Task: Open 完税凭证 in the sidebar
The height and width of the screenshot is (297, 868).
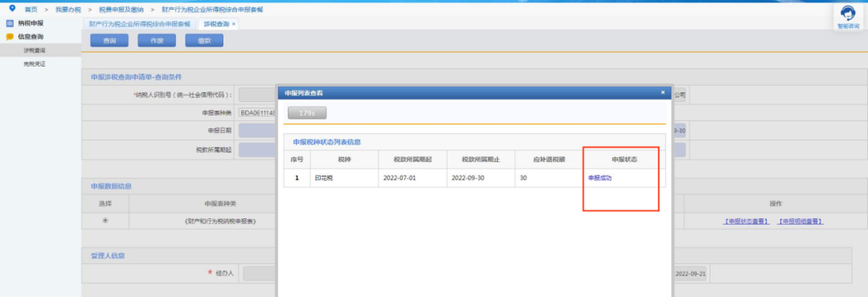Action: [x=35, y=63]
